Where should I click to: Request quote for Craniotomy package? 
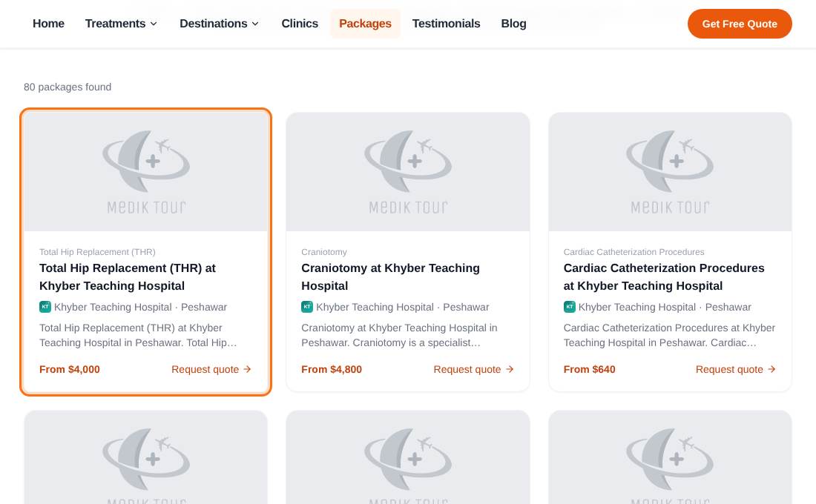(x=473, y=369)
